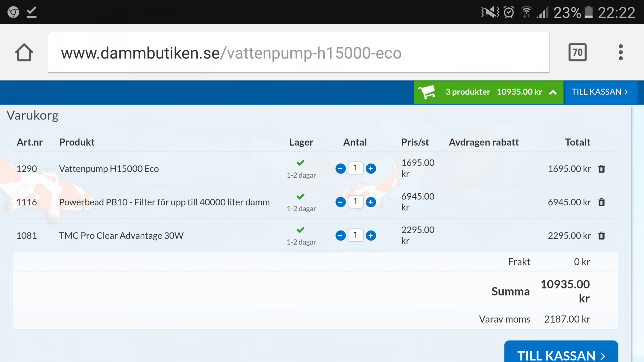Increase quantity of Vattenpump H15000 Eco
Viewport: 644px width, 362px height.
(x=371, y=169)
